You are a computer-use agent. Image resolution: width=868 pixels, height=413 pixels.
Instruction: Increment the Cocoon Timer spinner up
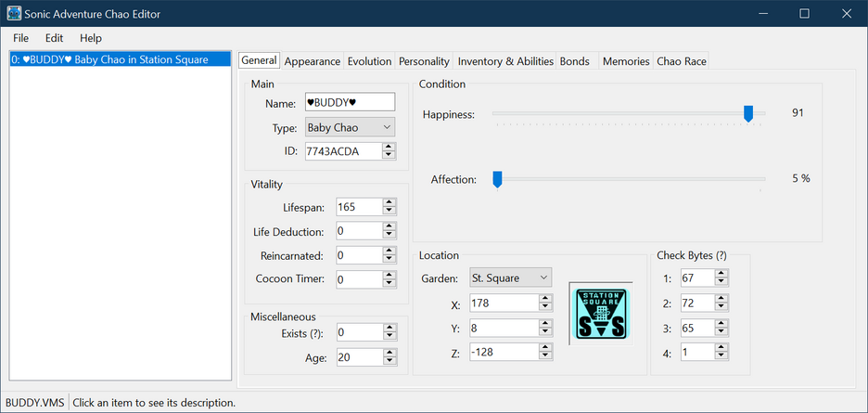389,275
